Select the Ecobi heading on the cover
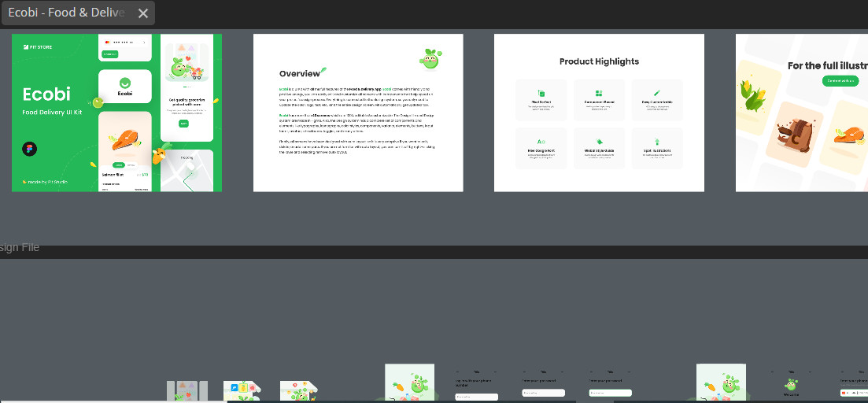 point(46,94)
